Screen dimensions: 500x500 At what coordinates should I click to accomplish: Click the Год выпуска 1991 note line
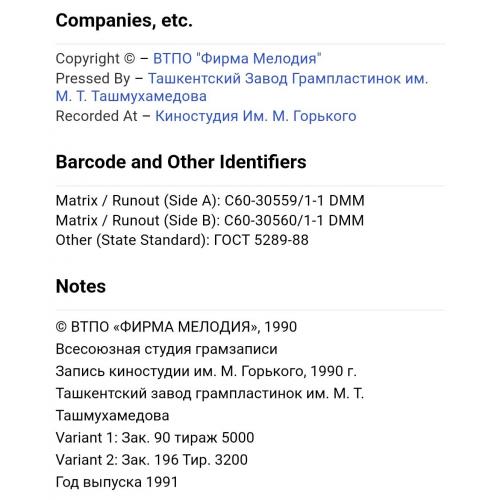117,482
